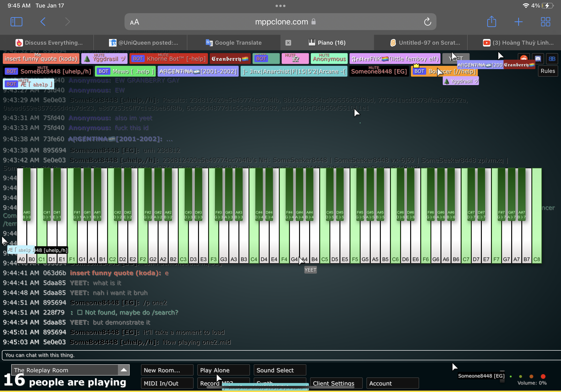Tap the Wi-Fi status icon

click(x=525, y=5)
